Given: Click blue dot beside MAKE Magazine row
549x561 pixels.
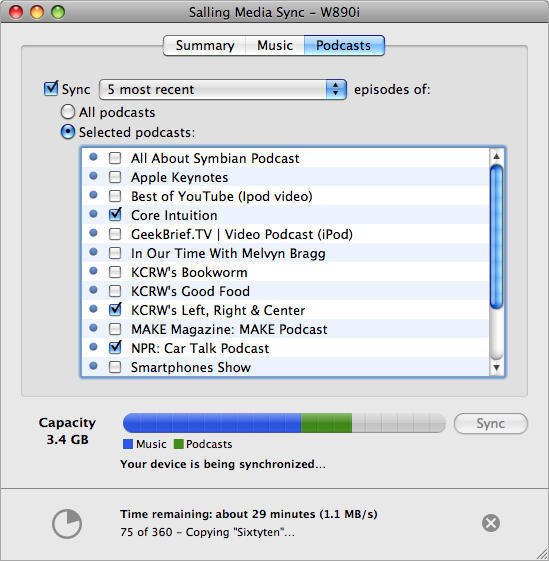Looking at the screenshot, I should point(93,328).
